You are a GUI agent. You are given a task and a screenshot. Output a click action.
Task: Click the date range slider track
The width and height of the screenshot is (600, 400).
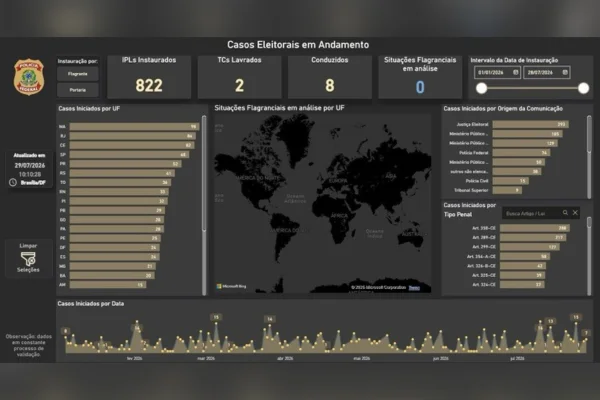pyautogui.click(x=532, y=88)
